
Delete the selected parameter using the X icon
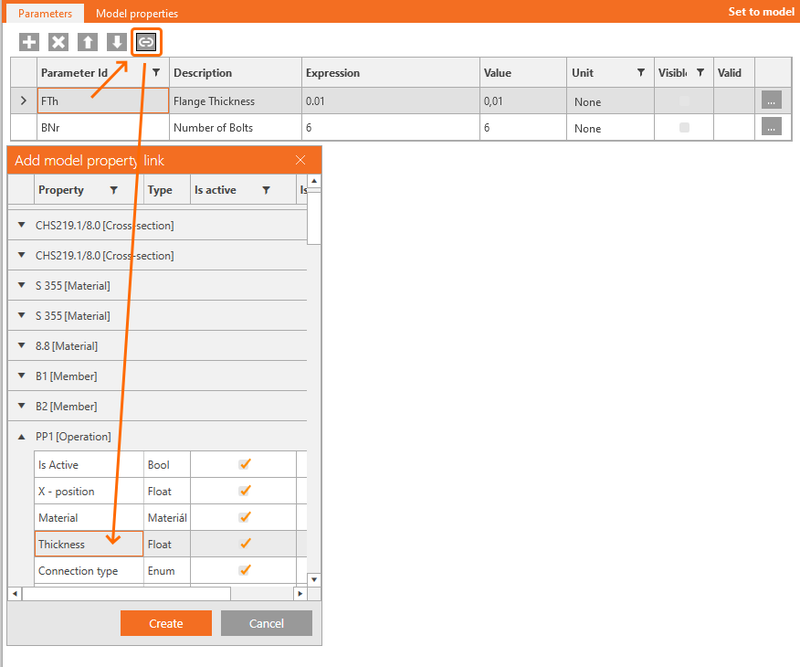coord(57,42)
